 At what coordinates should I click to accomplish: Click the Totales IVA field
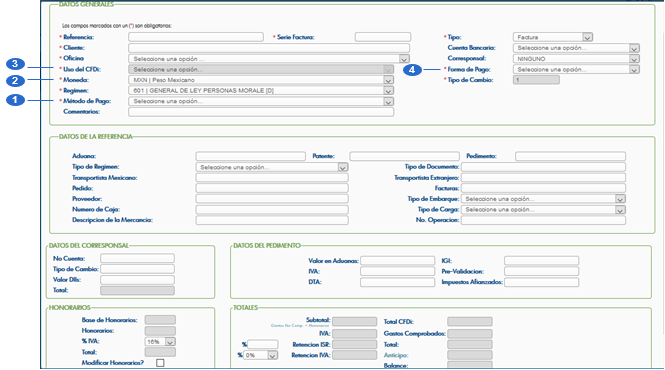(x=355, y=334)
